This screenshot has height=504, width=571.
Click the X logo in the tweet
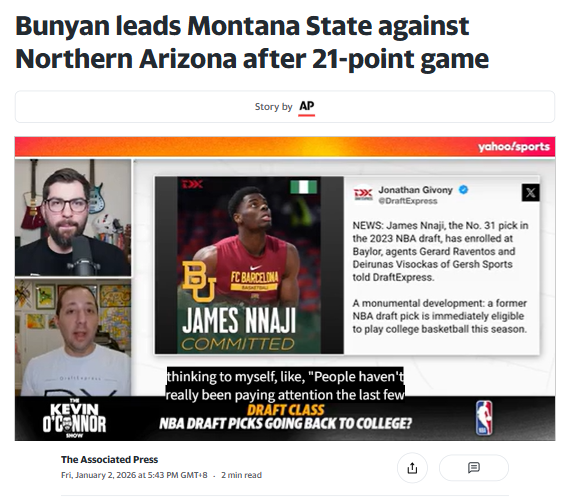coord(531,193)
